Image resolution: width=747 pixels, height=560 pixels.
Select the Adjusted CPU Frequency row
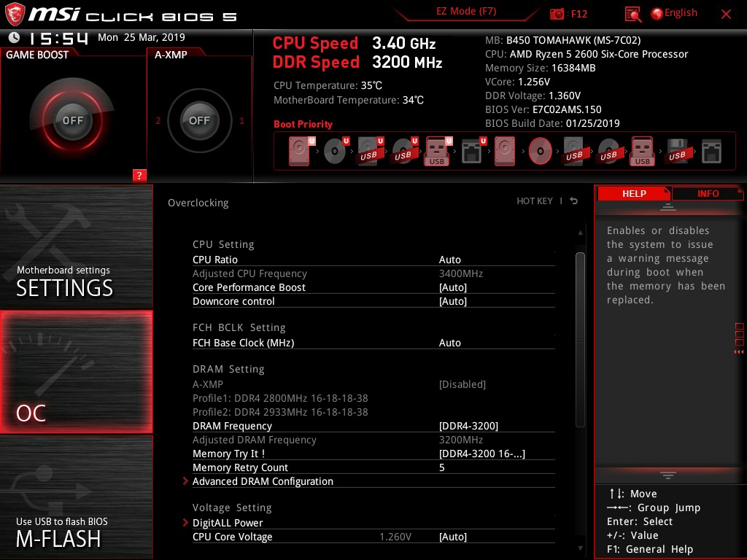click(x=373, y=273)
